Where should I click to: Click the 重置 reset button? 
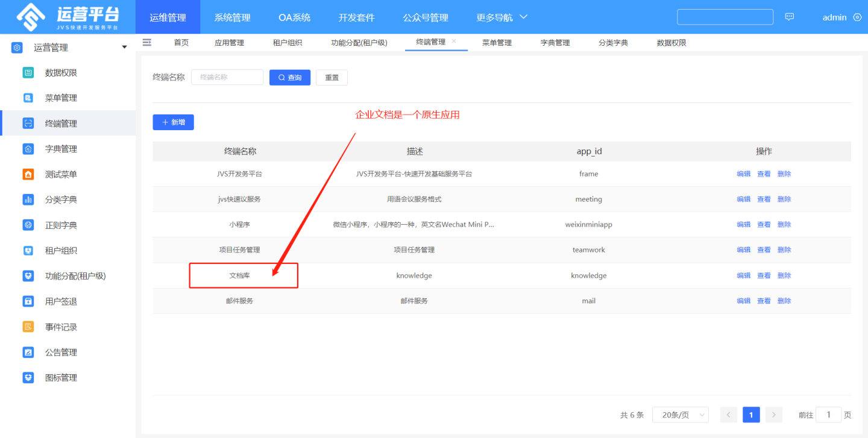pos(332,77)
